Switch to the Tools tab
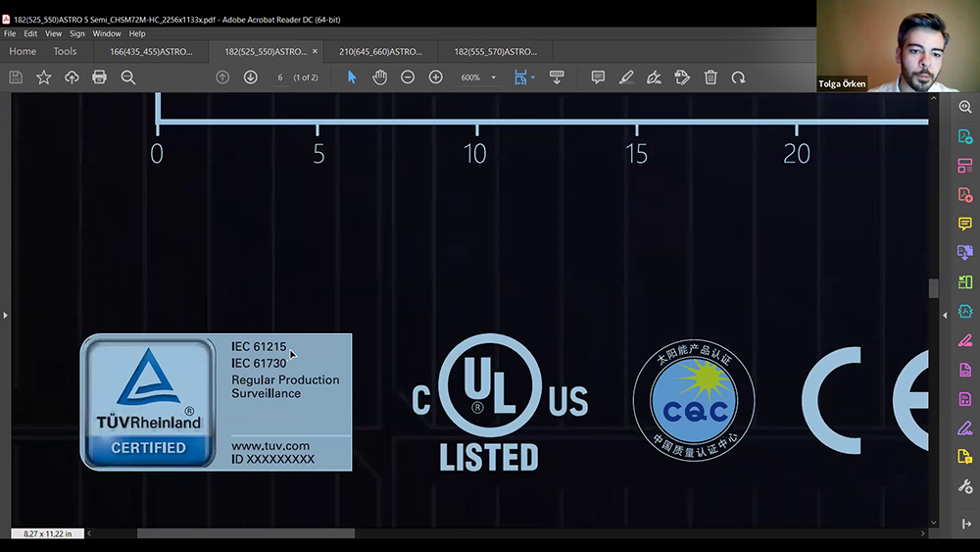Viewport: 980px width, 552px height. coord(65,51)
